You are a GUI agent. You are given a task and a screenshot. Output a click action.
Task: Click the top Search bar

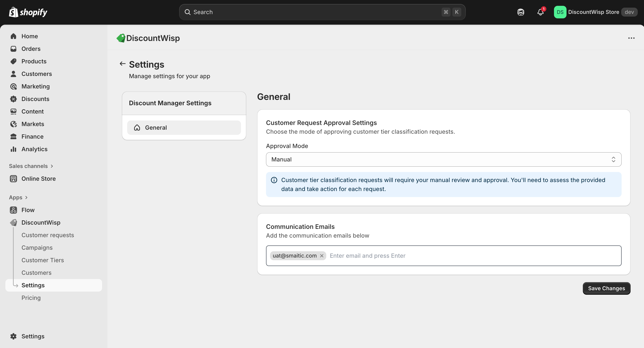tap(322, 12)
